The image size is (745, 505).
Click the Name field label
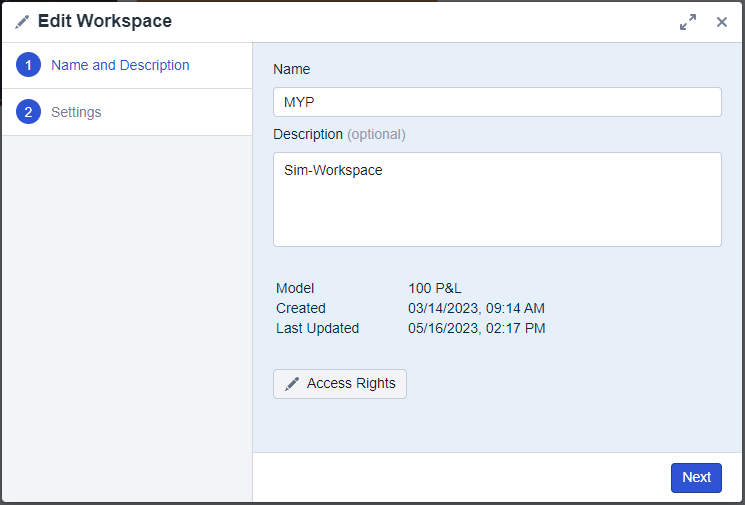click(x=292, y=70)
